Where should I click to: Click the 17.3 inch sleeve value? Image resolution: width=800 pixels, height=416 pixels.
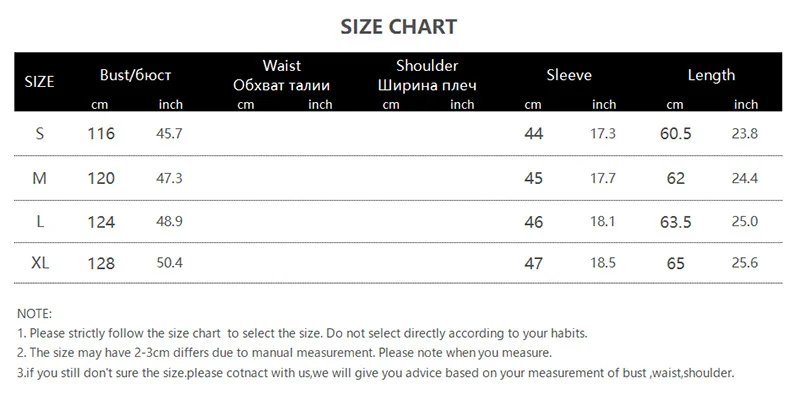(x=603, y=134)
